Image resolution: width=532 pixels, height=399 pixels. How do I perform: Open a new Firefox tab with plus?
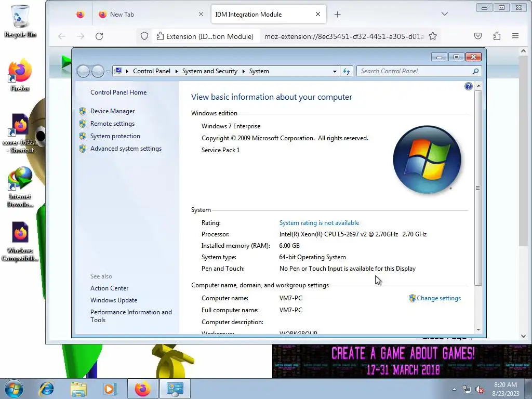click(337, 14)
